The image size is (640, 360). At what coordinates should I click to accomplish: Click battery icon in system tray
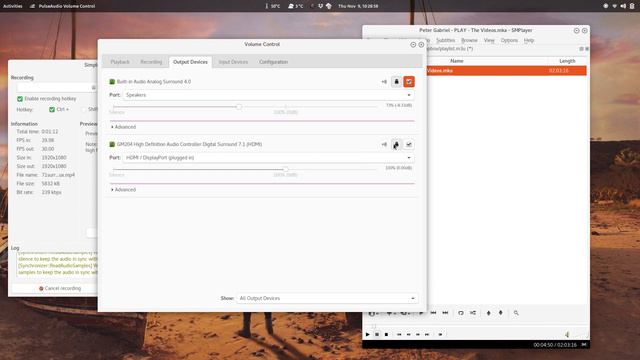pos(632,6)
